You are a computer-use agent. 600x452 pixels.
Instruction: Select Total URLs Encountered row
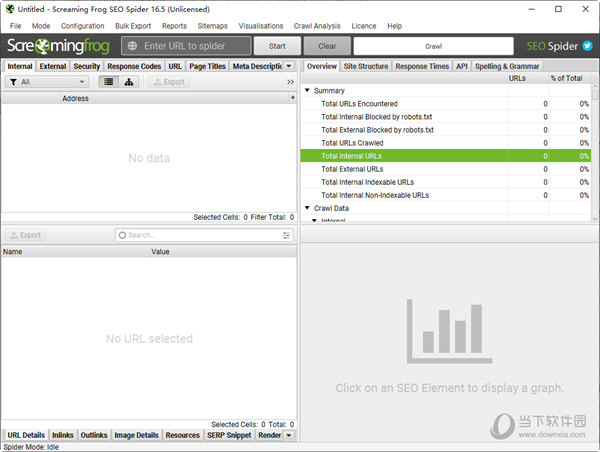[446, 104]
